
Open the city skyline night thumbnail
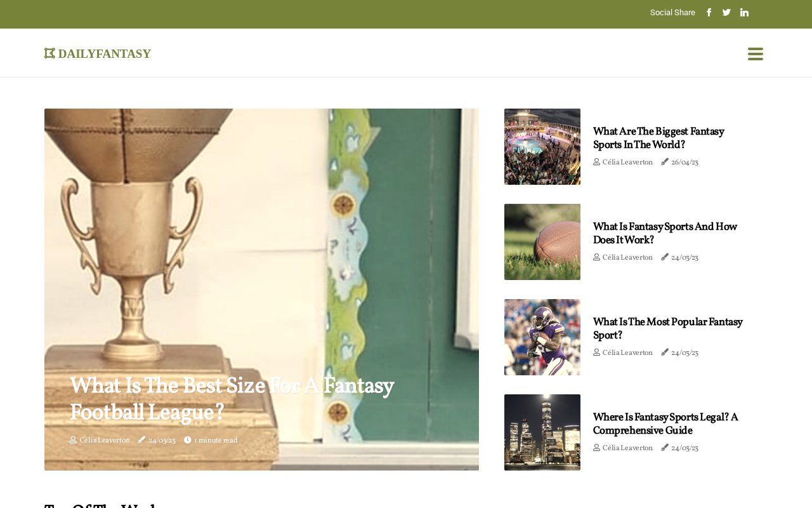pos(542,432)
